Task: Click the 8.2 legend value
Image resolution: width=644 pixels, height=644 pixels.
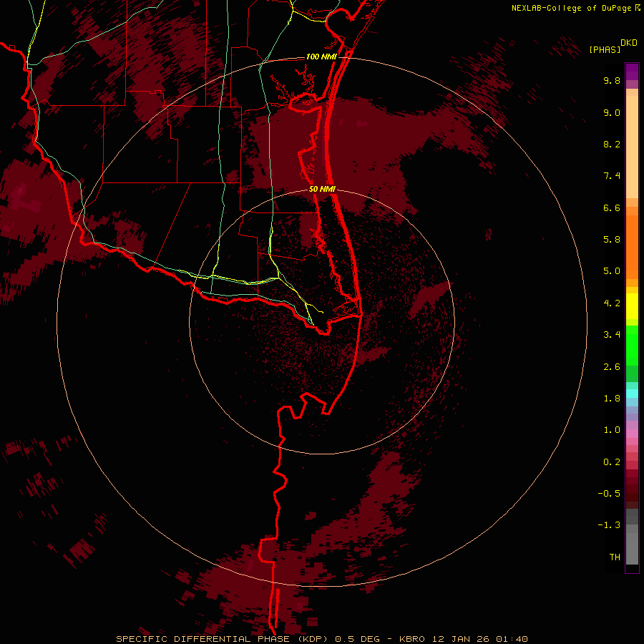Action: click(612, 144)
